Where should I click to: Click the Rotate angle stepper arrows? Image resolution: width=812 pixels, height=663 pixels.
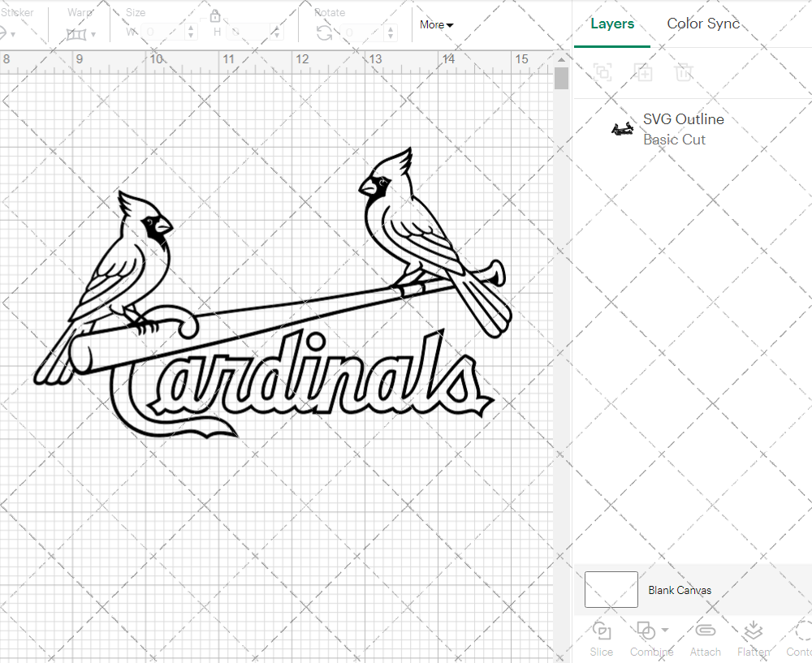(x=393, y=32)
